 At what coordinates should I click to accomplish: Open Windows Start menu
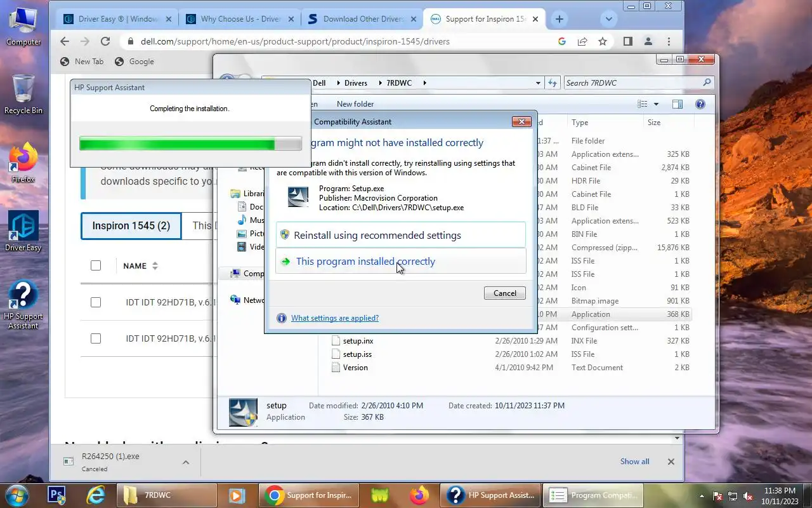[16, 495]
